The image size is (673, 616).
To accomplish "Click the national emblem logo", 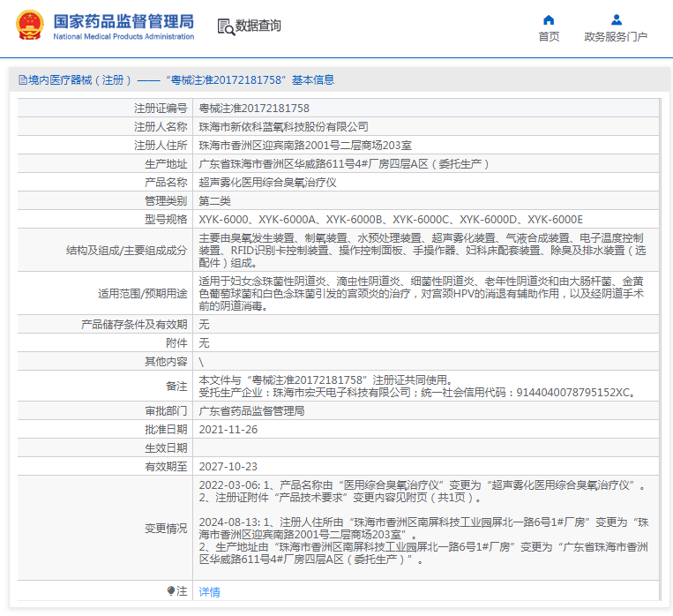I will 30,26.
